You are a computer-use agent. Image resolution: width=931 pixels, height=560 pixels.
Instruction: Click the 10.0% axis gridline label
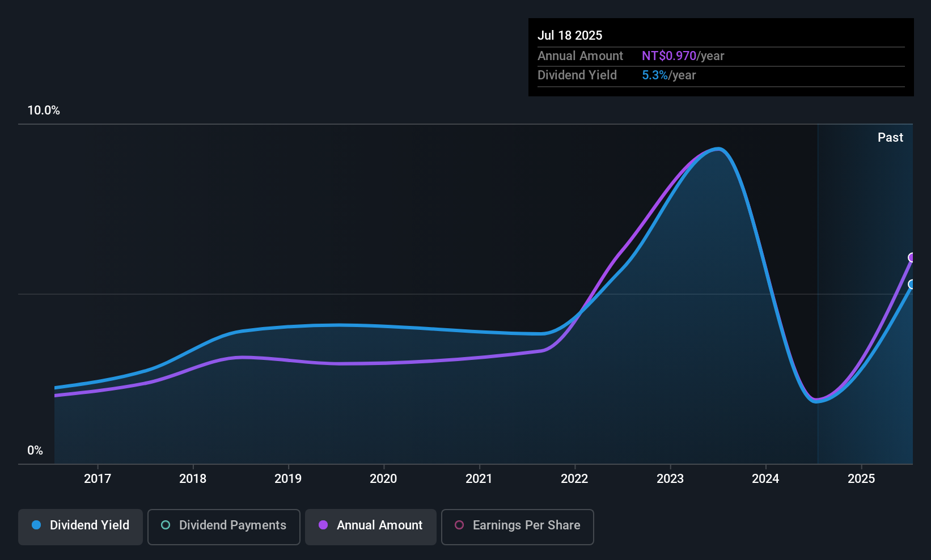(44, 111)
